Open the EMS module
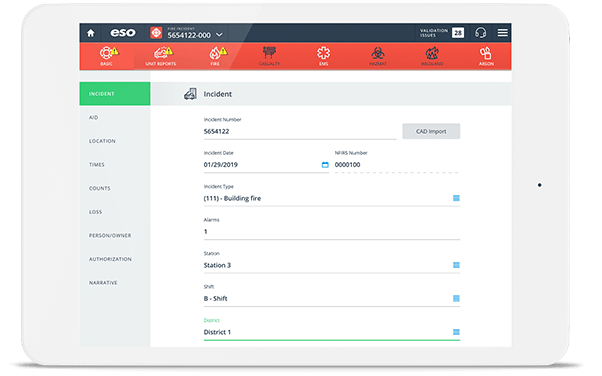This screenshot has height=376, width=602. (x=323, y=56)
